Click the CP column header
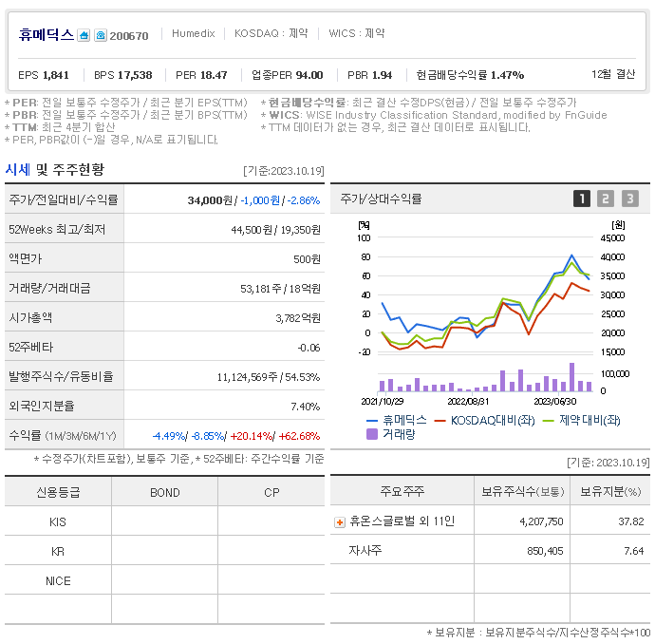The width and height of the screenshot is (655, 644). [x=271, y=492]
